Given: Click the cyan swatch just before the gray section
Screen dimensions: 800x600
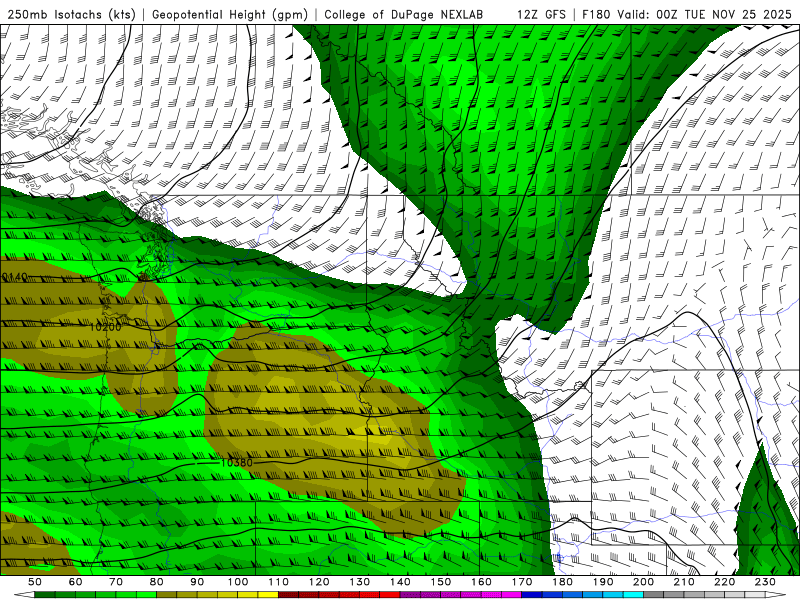Looking at the screenshot, I should pos(633,595).
